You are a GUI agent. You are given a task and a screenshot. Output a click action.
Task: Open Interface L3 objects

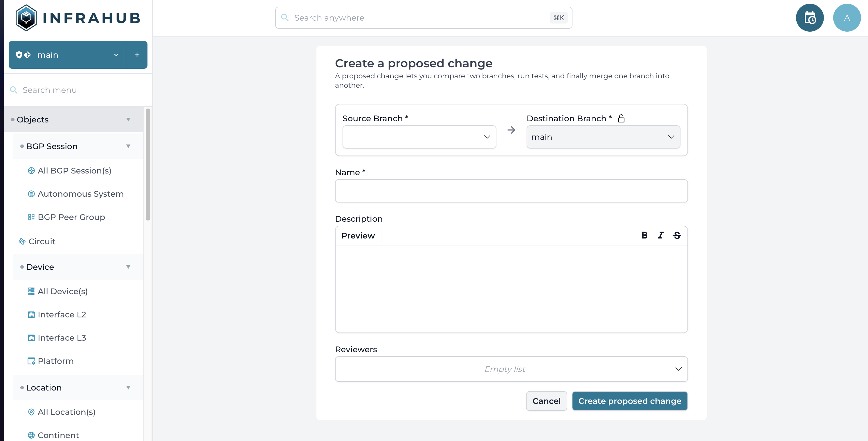coord(62,338)
